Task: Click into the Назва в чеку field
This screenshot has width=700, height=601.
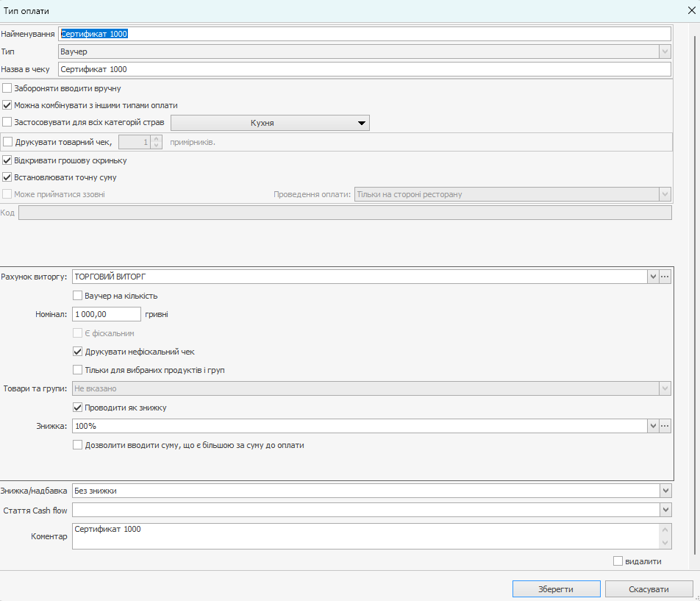Action: tap(364, 69)
